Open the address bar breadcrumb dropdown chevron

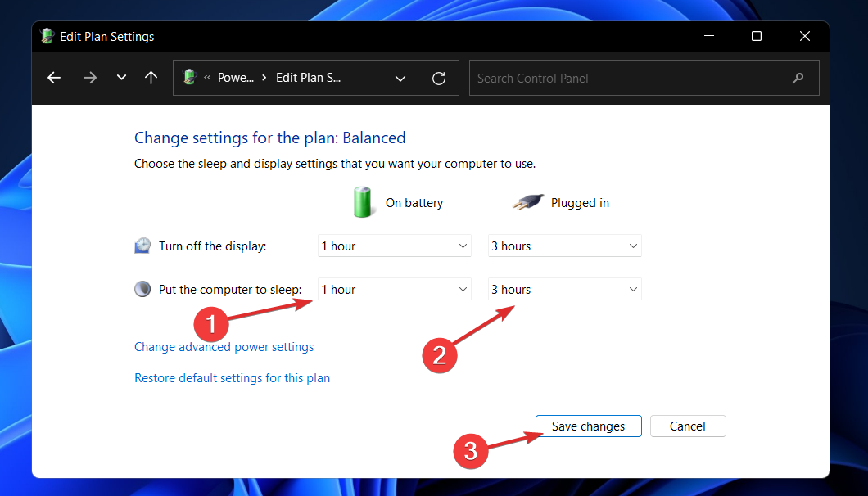click(400, 78)
